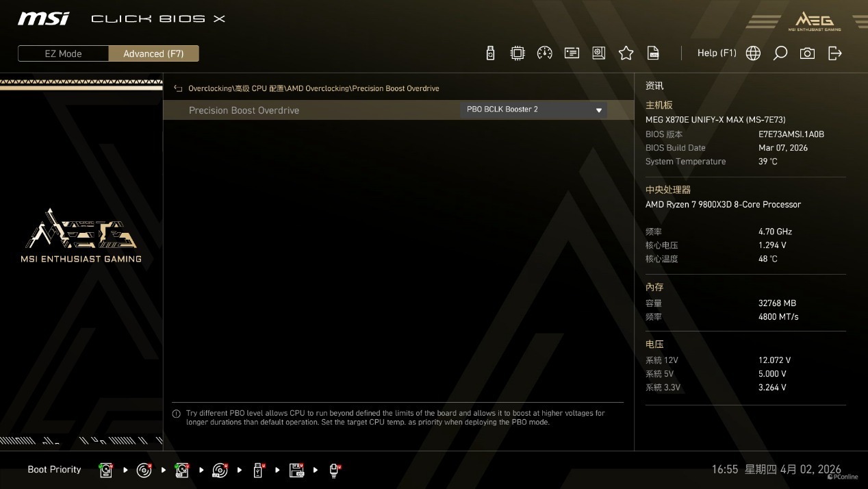The width and height of the screenshot is (868, 489).
Task: Click the core temperature value 48 °C
Action: pos(768,259)
